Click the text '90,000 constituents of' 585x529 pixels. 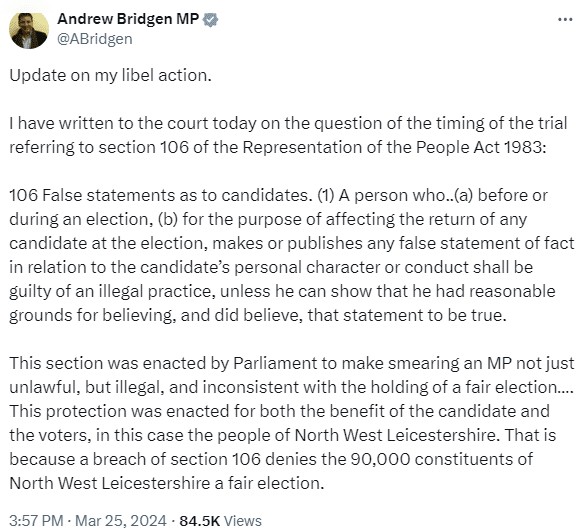[x=442, y=459]
